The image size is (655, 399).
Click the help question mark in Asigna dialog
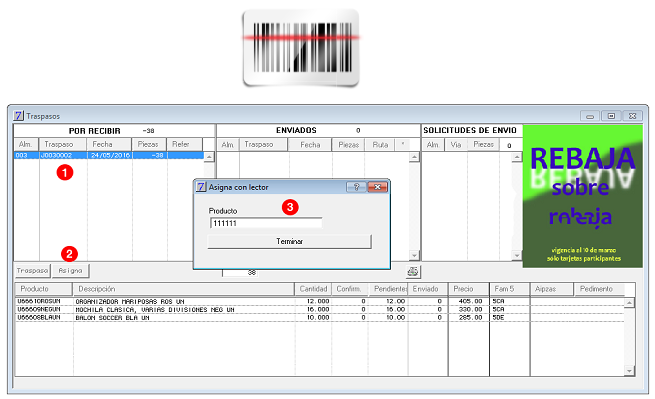[x=356, y=187]
